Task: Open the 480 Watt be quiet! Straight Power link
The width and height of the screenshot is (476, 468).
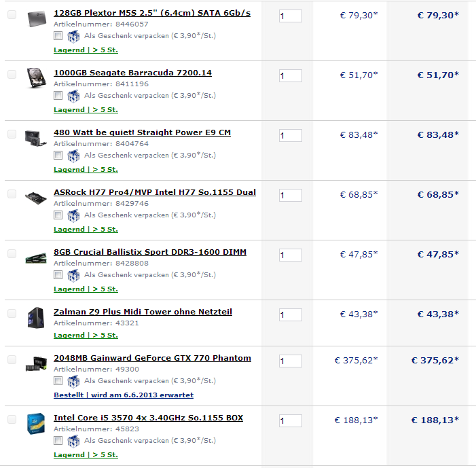Action: [x=142, y=132]
